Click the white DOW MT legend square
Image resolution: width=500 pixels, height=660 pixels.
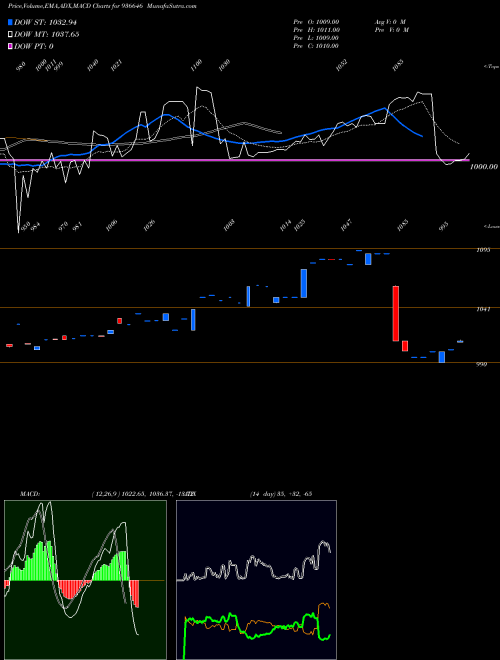click(10, 34)
